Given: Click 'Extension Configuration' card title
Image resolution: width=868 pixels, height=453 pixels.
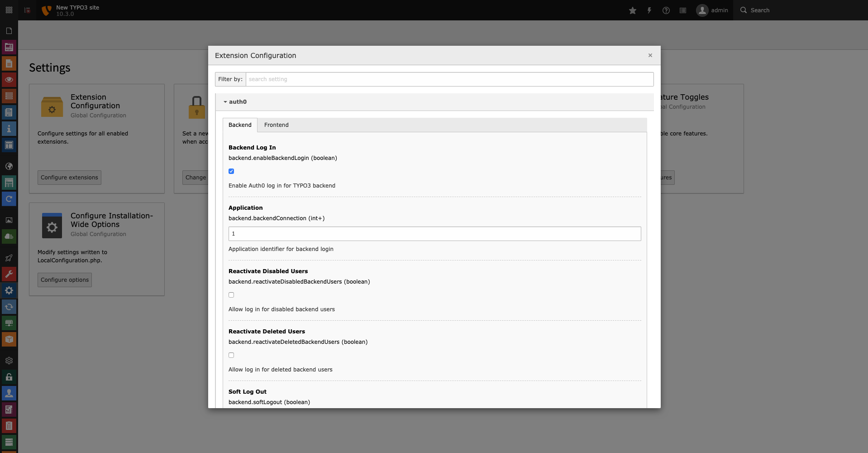Looking at the screenshot, I should pyautogui.click(x=95, y=101).
